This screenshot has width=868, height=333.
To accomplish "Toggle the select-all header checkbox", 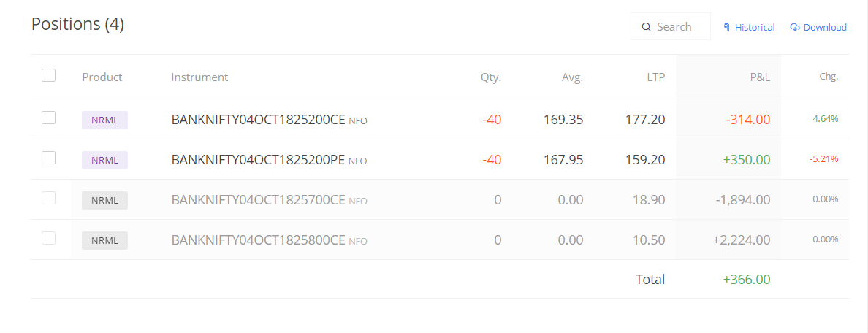I will pos(49,75).
